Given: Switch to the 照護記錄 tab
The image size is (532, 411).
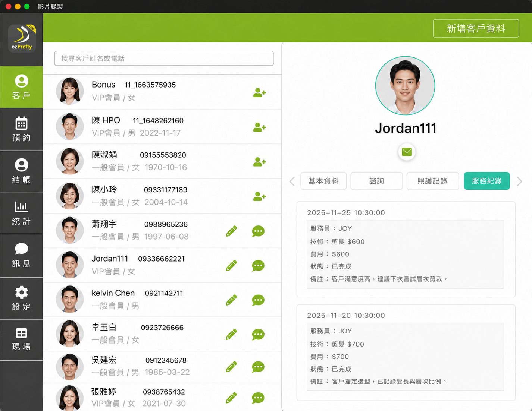Looking at the screenshot, I should [433, 181].
